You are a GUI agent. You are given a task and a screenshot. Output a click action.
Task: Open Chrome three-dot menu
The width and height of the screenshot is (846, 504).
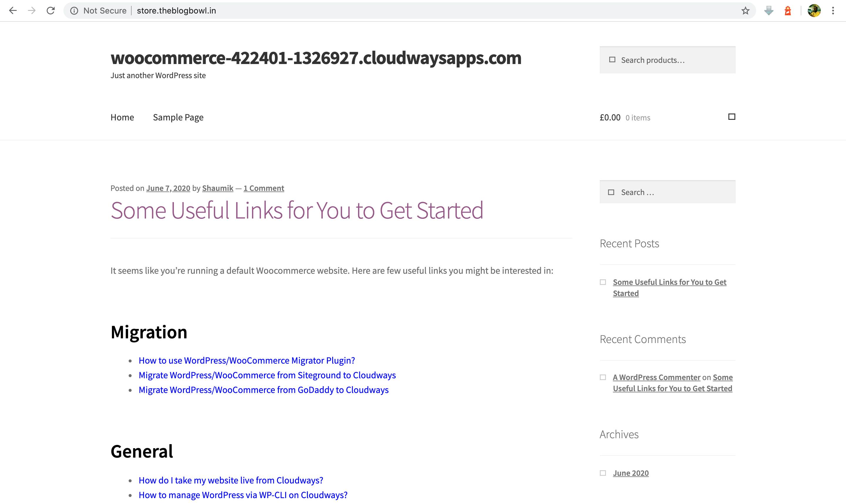click(x=833, y=11)
